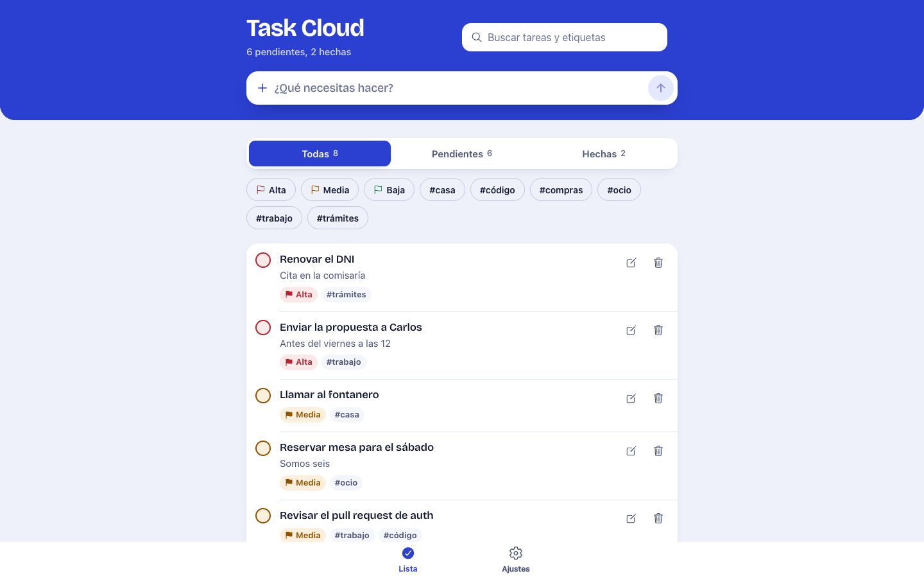The image size is (924, 578).
Task: Edit Reservar mesa para el sábado task
Action: (631, 451)
